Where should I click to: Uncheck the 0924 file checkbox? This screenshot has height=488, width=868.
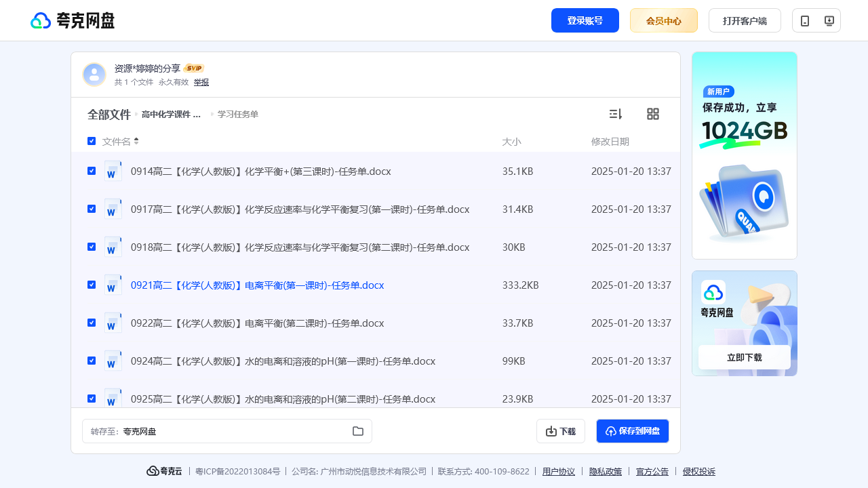click(x=92, y=361)
